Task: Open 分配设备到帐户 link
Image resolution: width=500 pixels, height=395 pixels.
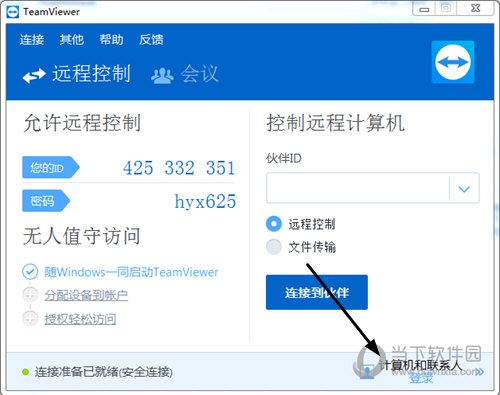Action: point(86,295)
